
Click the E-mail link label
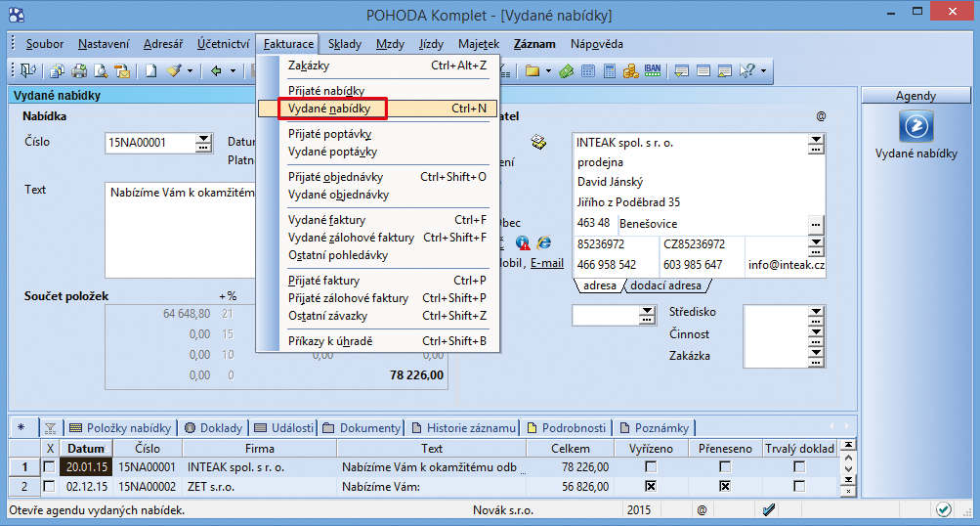547,263
